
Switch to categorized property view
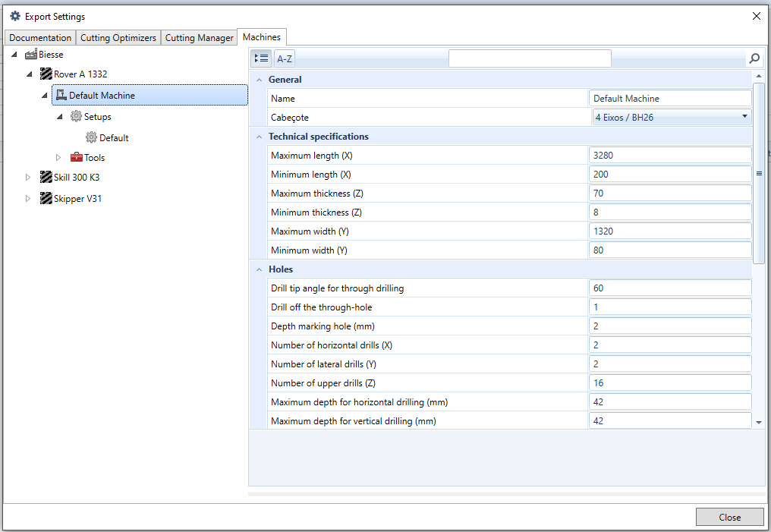261,58
